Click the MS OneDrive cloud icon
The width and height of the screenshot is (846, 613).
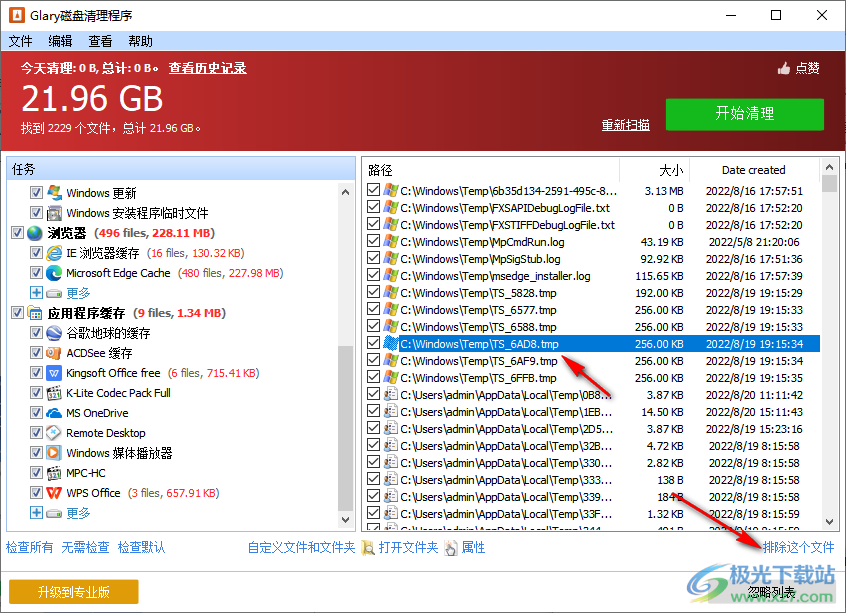[x=55, y=412]
